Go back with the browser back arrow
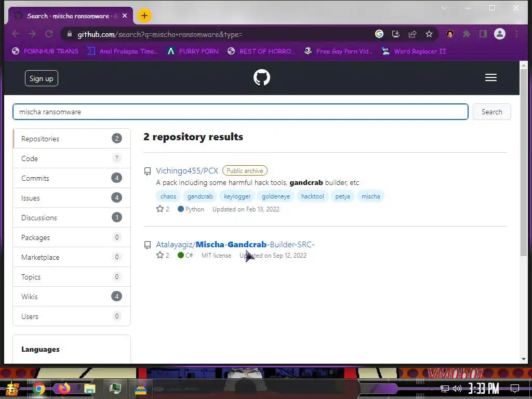This screenshot has height=399, width=532. [x=16, y=34]
